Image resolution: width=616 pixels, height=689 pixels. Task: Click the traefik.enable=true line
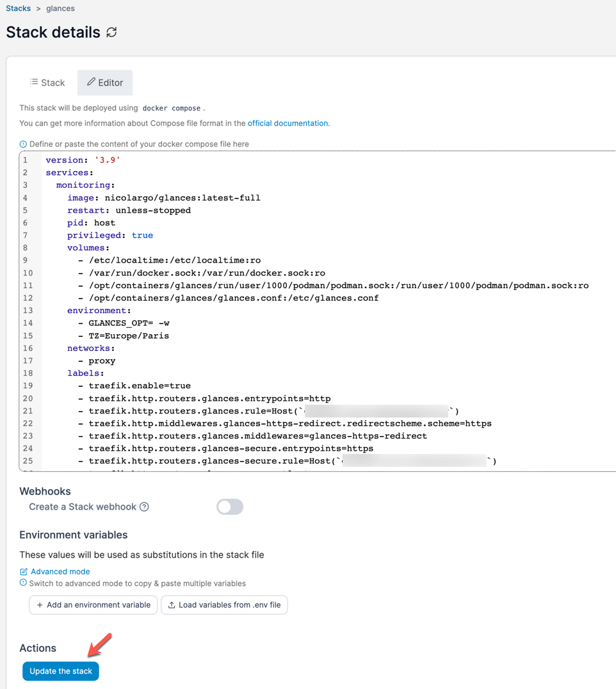[x=134, y=386]
